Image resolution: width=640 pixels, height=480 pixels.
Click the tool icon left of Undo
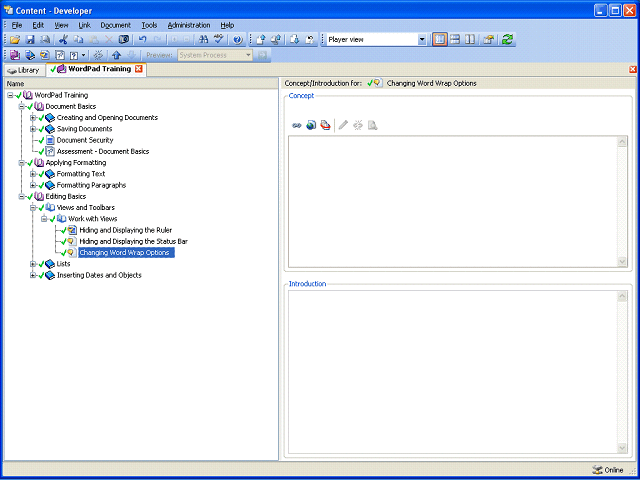pos(124,40)
